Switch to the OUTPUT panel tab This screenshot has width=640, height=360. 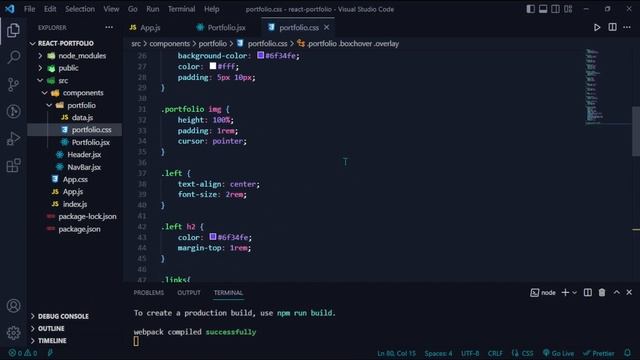coord(189,293)
